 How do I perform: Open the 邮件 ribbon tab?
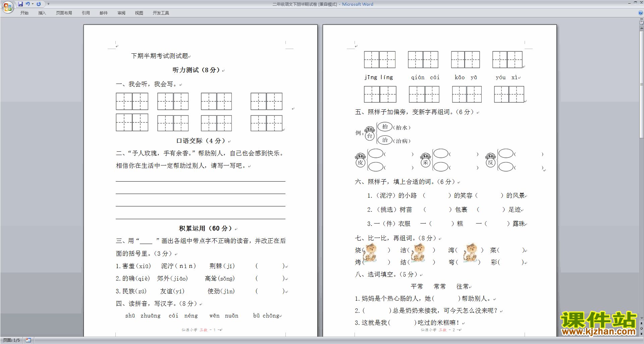pos(104,13)
